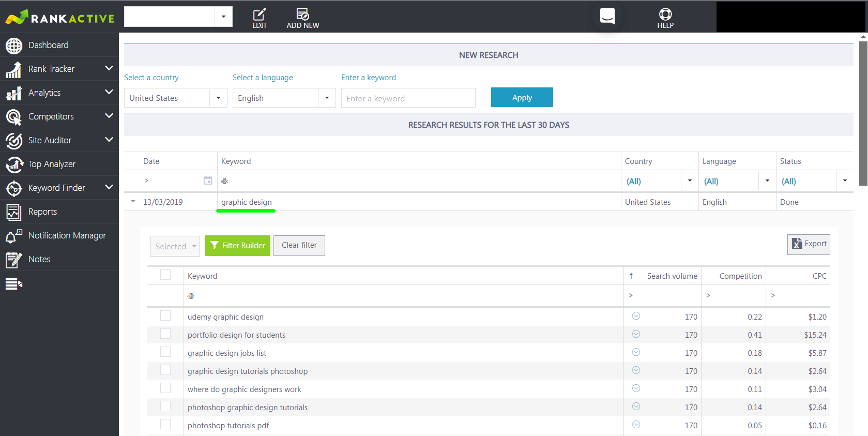The image size is (868, 436).
Task: Toggle the select-all keywords checkbox
Action: [165, 275]
